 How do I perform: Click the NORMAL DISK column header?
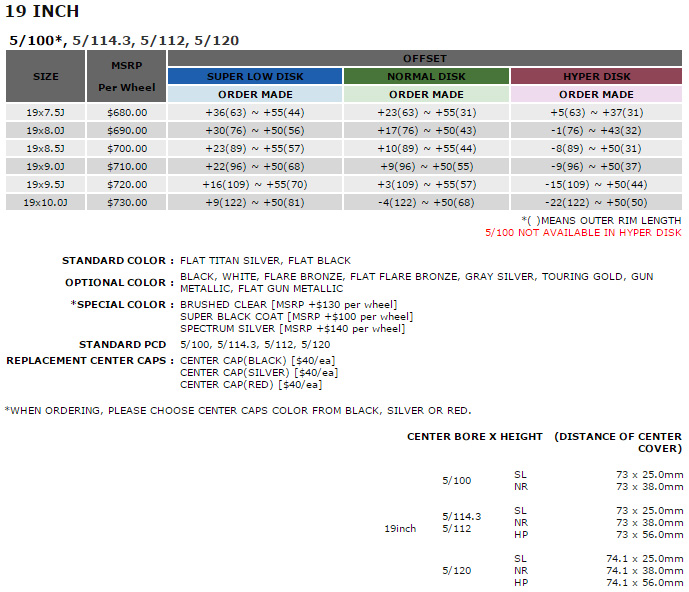point(426,76)
